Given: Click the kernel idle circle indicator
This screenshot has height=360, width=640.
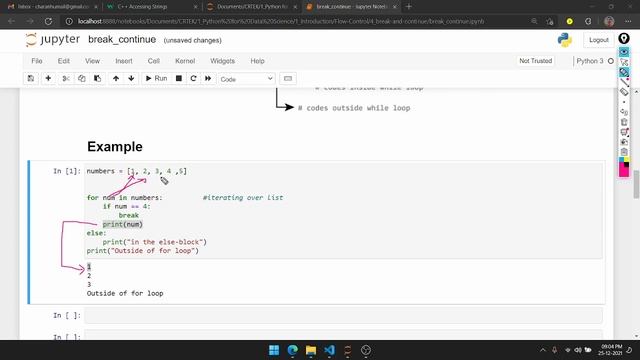Looking at the screenshot, I should [x=611, y=61].
